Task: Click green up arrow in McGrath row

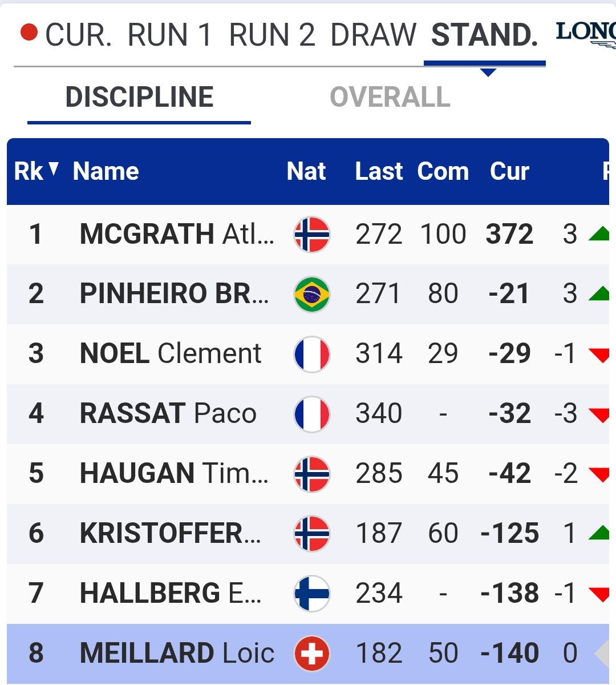Action: coord(599,233)
